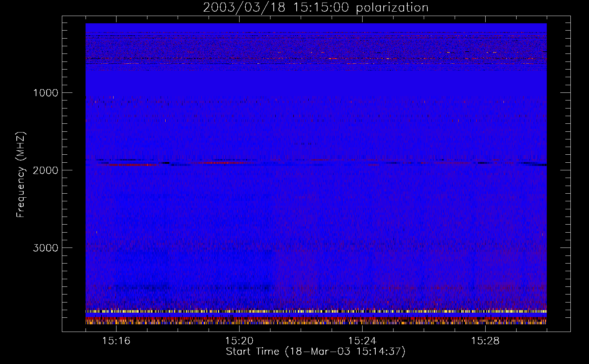This screenshot has width=589, height=364.
Task: Click the 'Start Time (18-Mar-03 15:14:37)' label
Action: coord(316,352)
